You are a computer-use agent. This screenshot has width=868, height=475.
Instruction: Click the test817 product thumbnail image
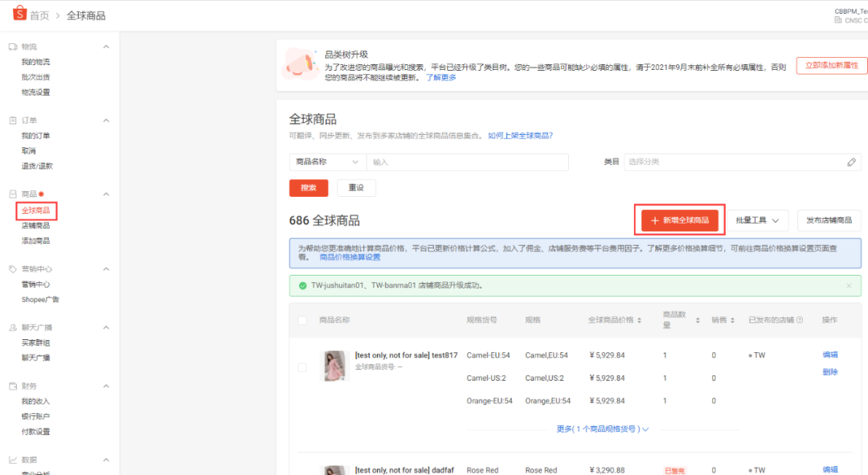[335, 366]
